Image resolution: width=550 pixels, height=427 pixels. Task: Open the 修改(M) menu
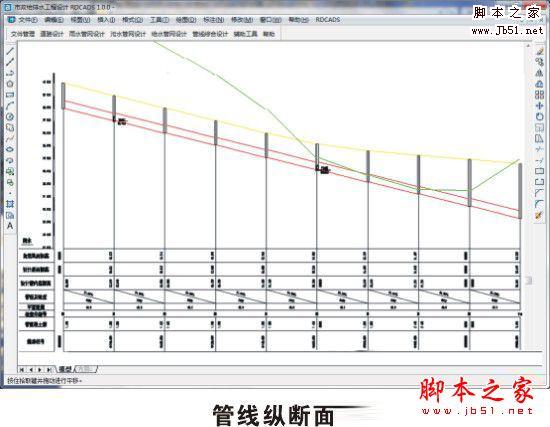(x=242, y=20)
